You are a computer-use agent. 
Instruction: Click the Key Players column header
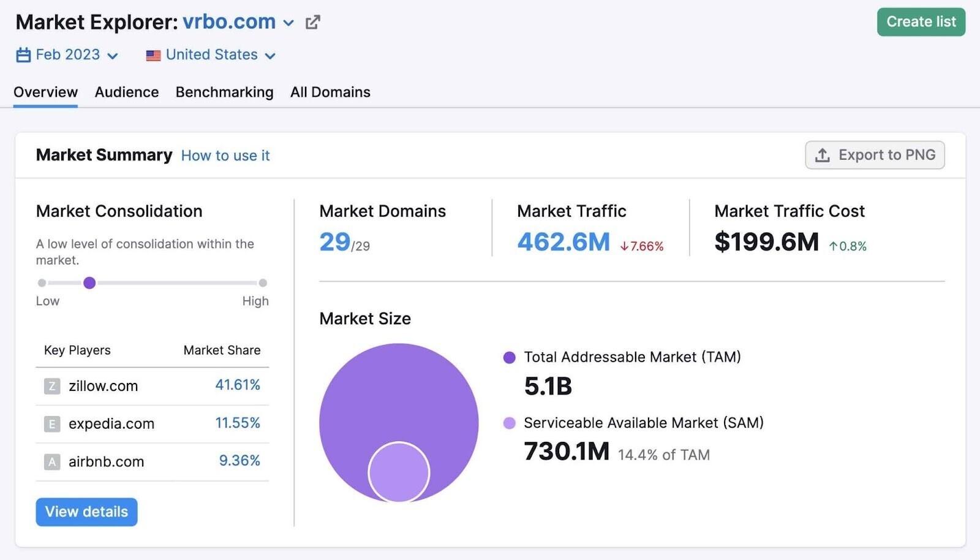click(77, 350)
